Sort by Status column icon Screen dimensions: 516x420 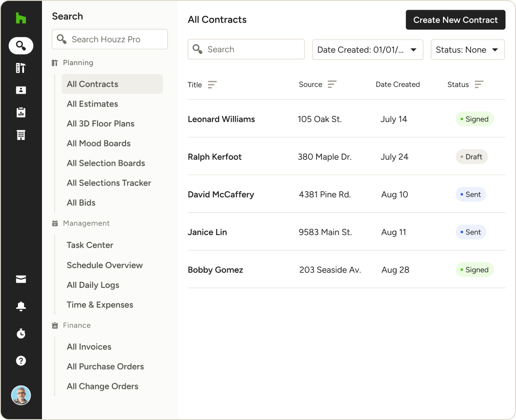click(x=479, y=84)
